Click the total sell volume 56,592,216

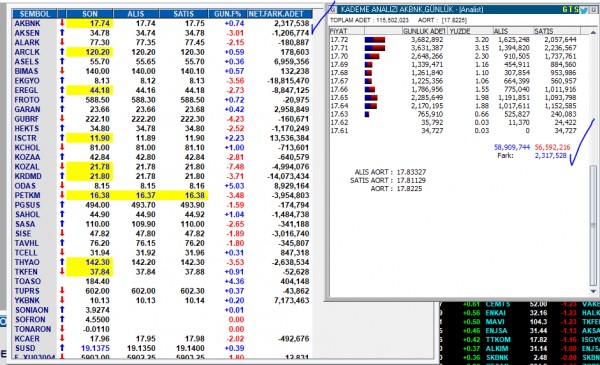pyautogui.click(x=553, y=147)
